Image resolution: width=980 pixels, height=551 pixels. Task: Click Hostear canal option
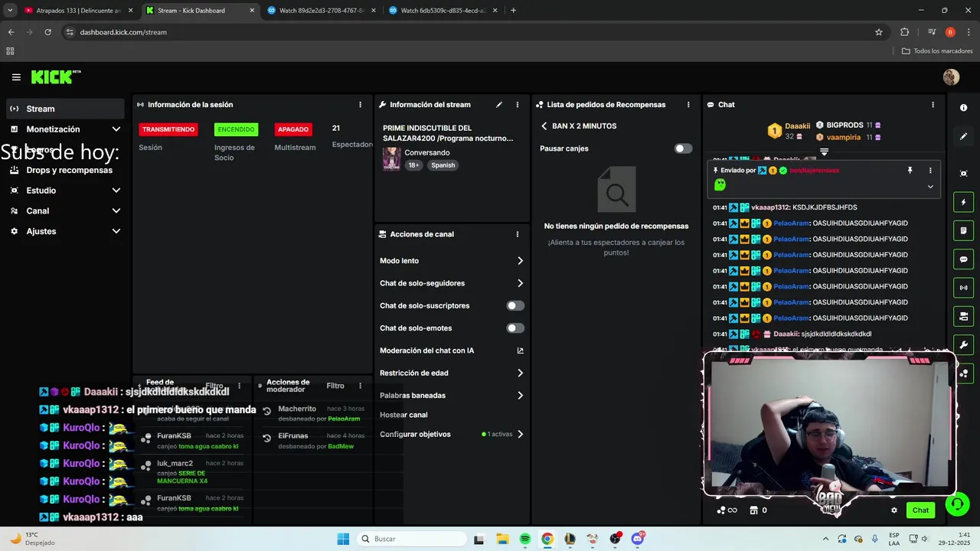(403, 415)
